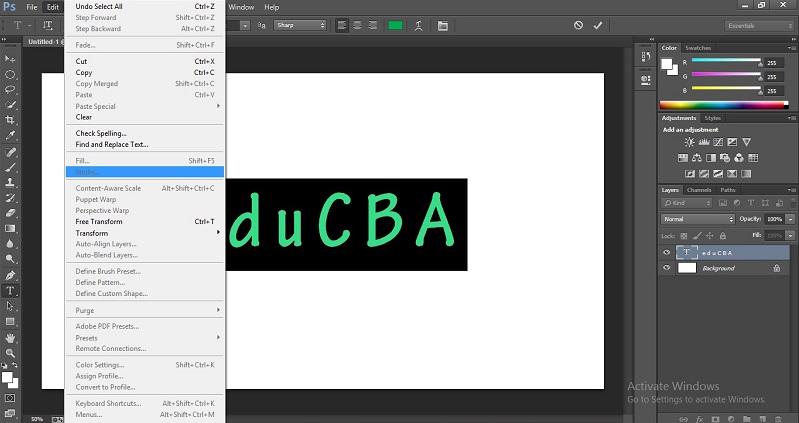Select the Pen tool

[x=10, y=275]
